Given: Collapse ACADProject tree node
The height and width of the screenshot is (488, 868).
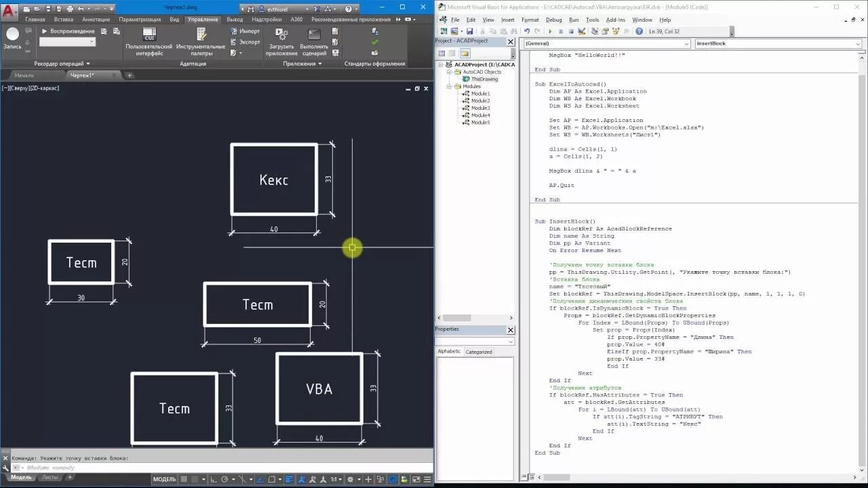Looking at the screenshot, I should (x=441, y=64).
